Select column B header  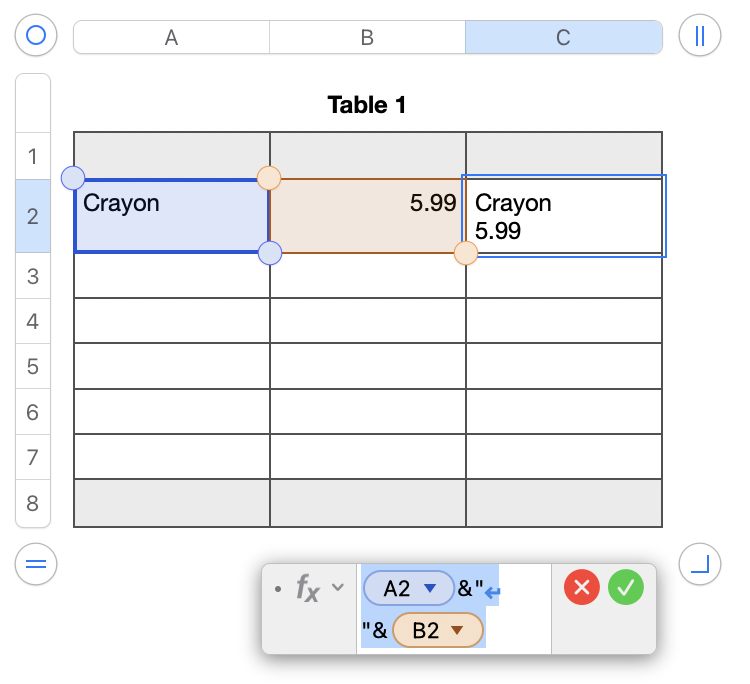point(367,37)
